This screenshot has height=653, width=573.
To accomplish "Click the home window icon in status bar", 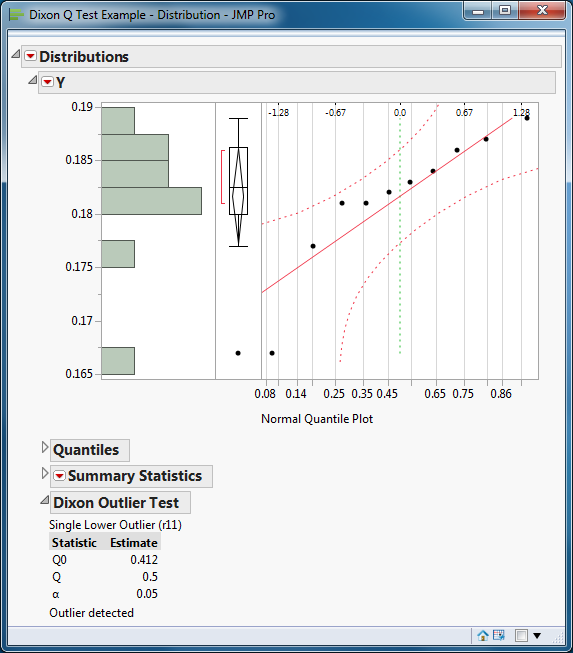I will click(x=483, y=636).
